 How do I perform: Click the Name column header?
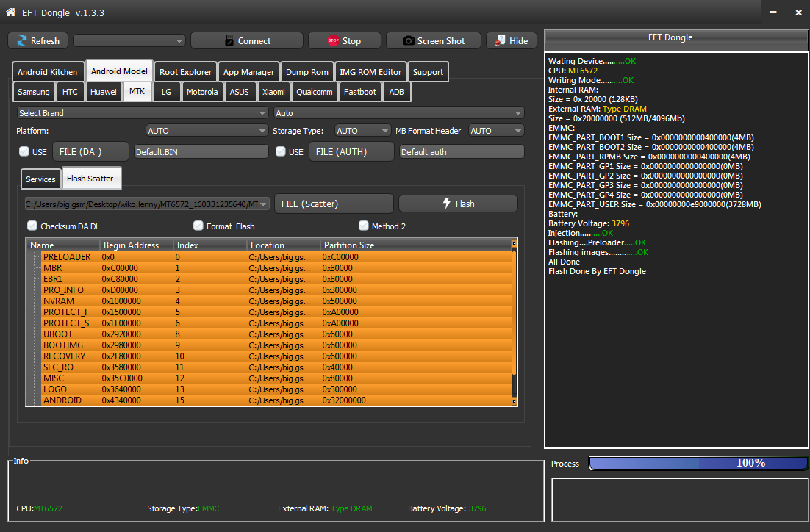click(x=63, y=245)
